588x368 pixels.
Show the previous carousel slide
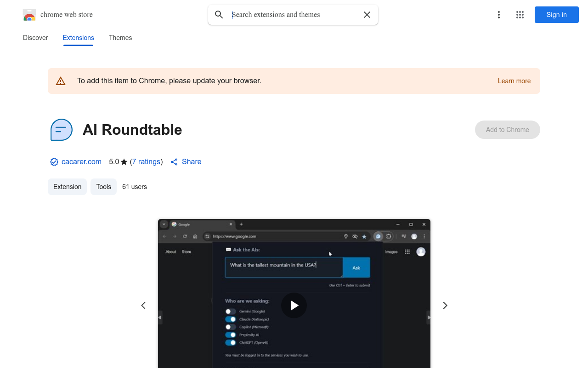[x=143, y=305]
